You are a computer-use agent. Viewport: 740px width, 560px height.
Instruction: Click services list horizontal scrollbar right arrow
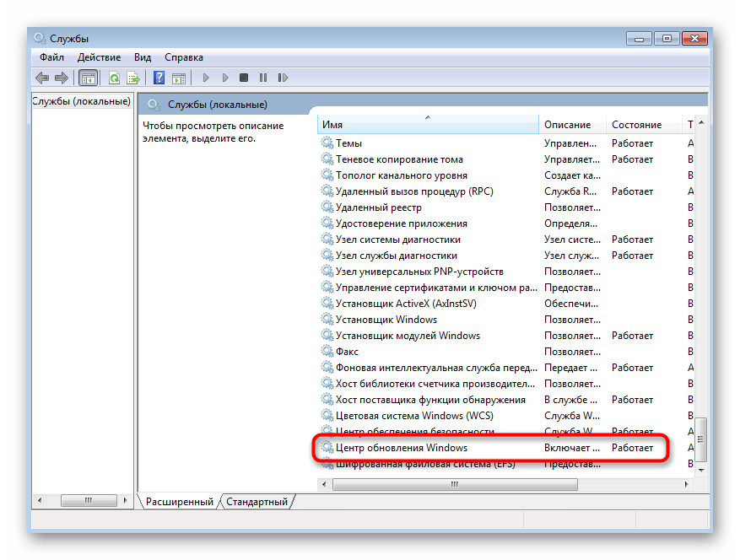click(x=686, y=484)
